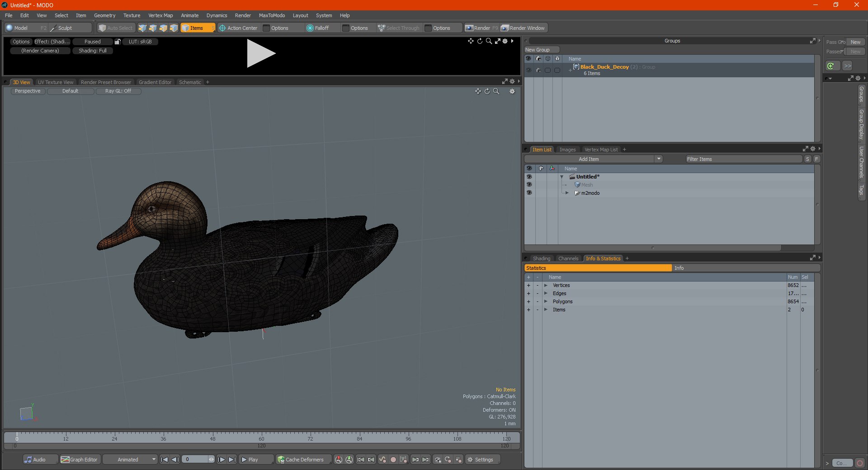This screenshot has height=470, width=868.
Task: Click the Perspective view button
Action: pyautogui.click(x=28, y=91)
